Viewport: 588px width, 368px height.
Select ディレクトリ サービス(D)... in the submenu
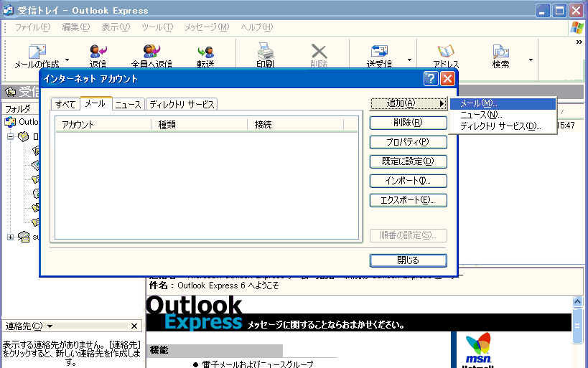[x=500, y=126]
